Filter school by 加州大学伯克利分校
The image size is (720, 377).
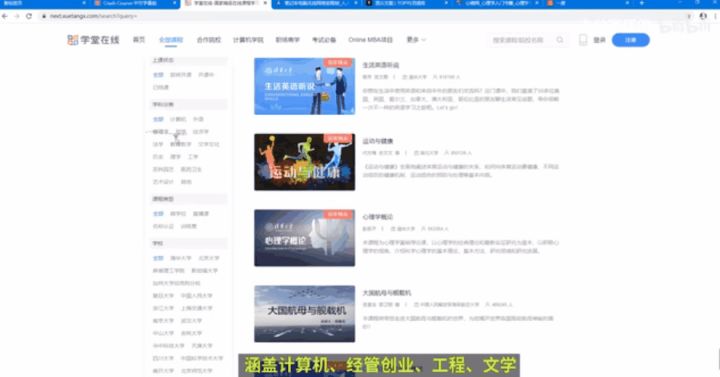pyautogui.click(x=176, y=283)
